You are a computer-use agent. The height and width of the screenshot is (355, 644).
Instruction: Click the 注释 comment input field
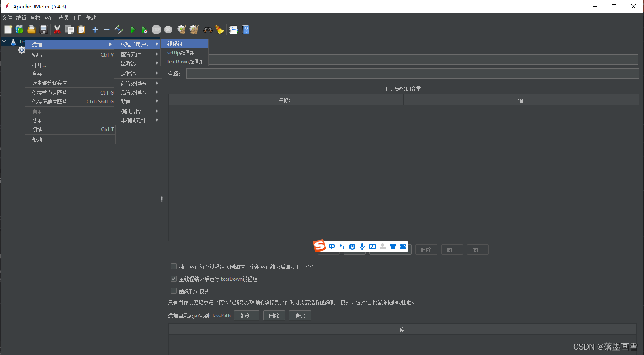[412, 74]
